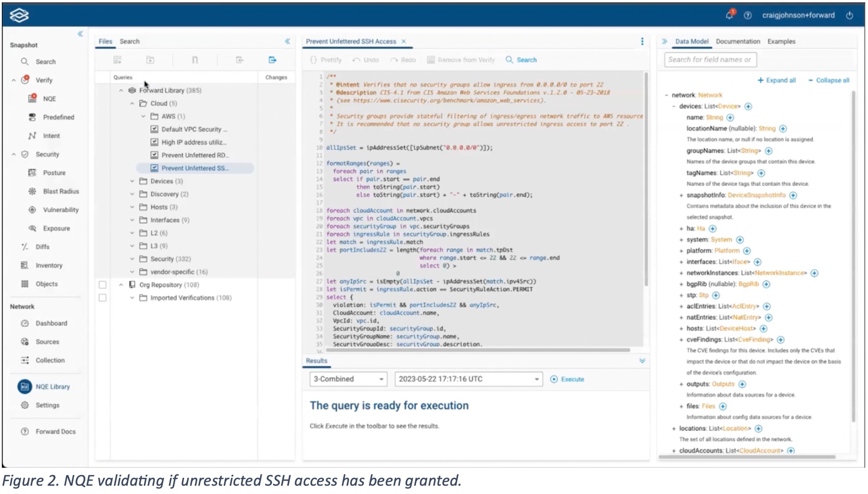Click Collapse all in data model
868x494 pixels.
coord(829,80)
